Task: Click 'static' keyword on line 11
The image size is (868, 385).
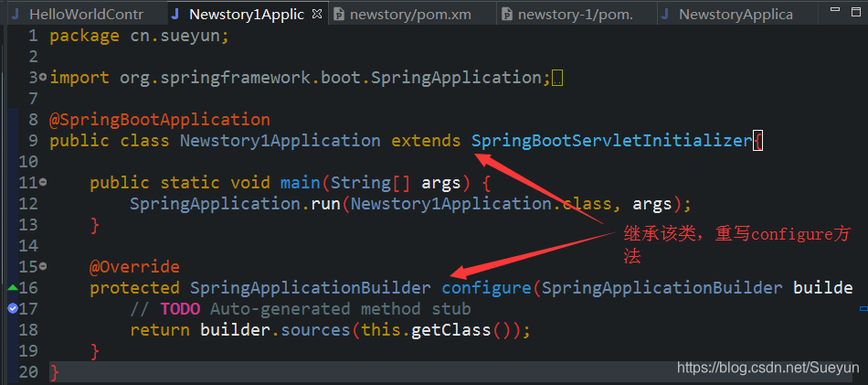Action: click(x=190, y=183)
